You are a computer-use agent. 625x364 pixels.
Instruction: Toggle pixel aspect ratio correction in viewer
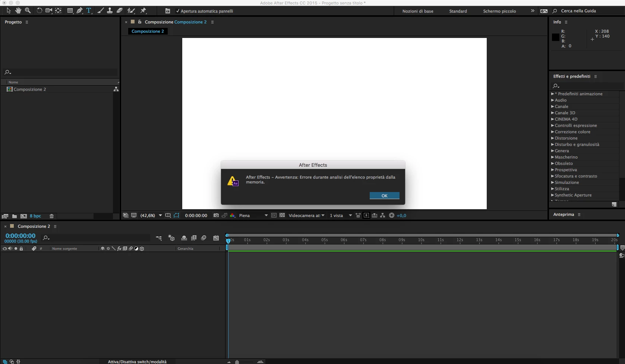click(x=358, y=215)
